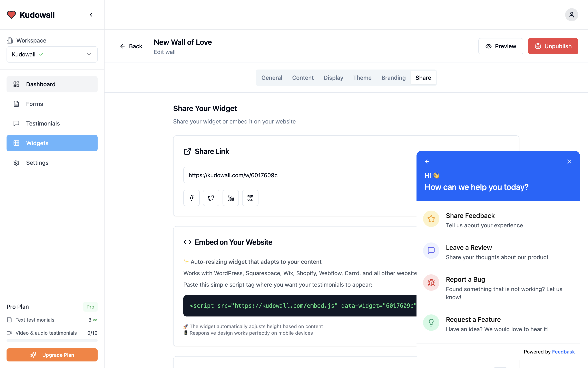588x368 pixels.
Task: Expand the Kudowall workspace dropdown
Action: 52,54
